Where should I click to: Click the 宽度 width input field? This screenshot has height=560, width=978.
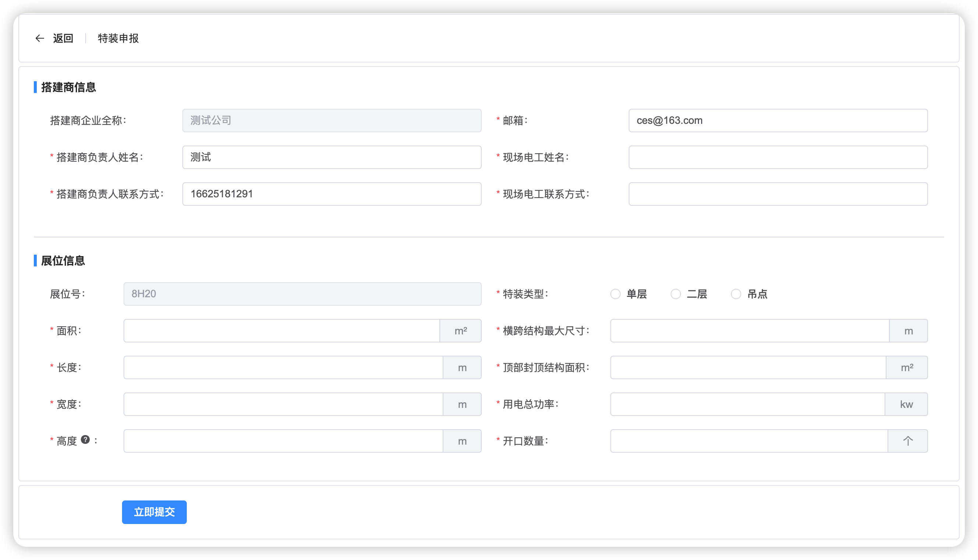283,404
